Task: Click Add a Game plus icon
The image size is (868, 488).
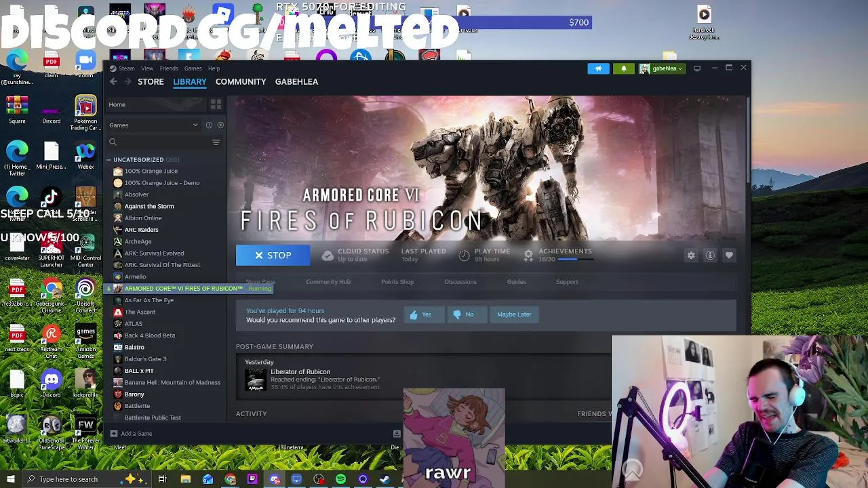Action: click(x=114, y=434)
